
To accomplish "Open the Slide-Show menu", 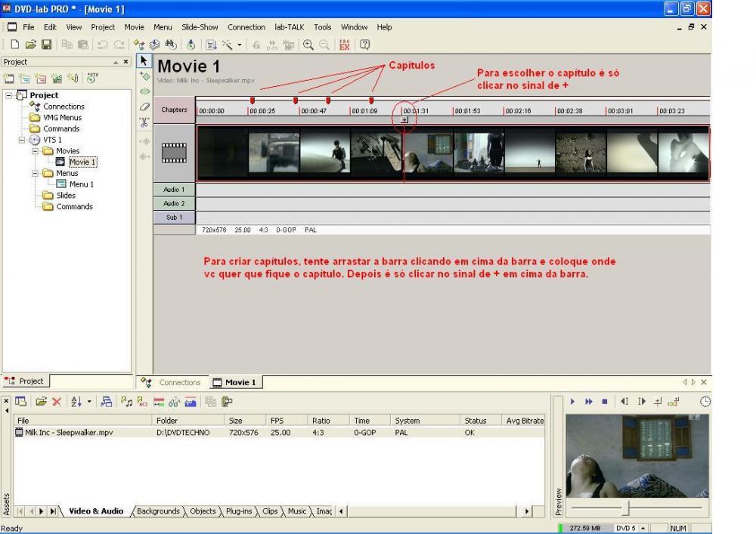I will coord(200,27).
